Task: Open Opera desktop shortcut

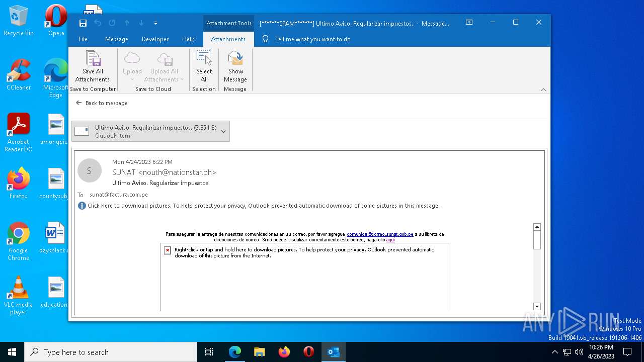Action: pos(56,21)
